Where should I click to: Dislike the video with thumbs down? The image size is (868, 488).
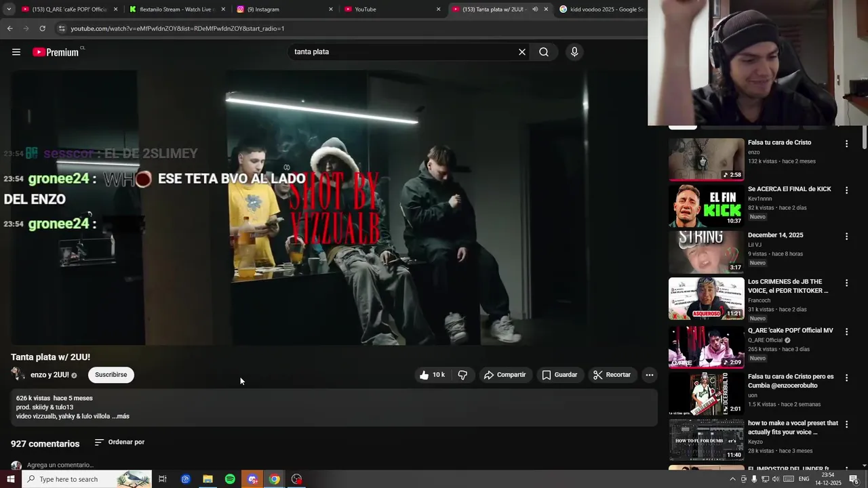462,375
